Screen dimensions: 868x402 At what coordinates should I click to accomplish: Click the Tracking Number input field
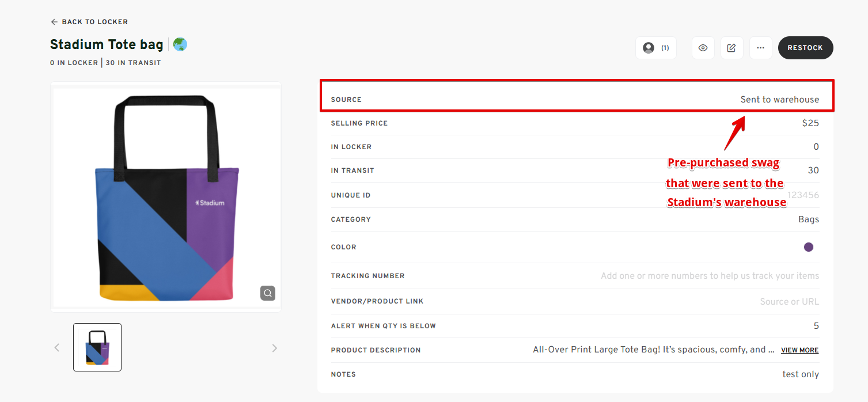click(x=710, y=276)
